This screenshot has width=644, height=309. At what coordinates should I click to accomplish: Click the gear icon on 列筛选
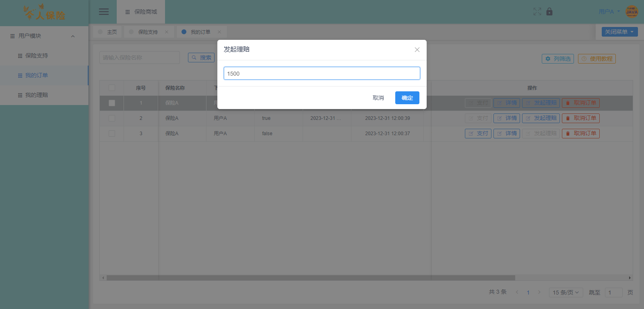(x=548, y=59)
